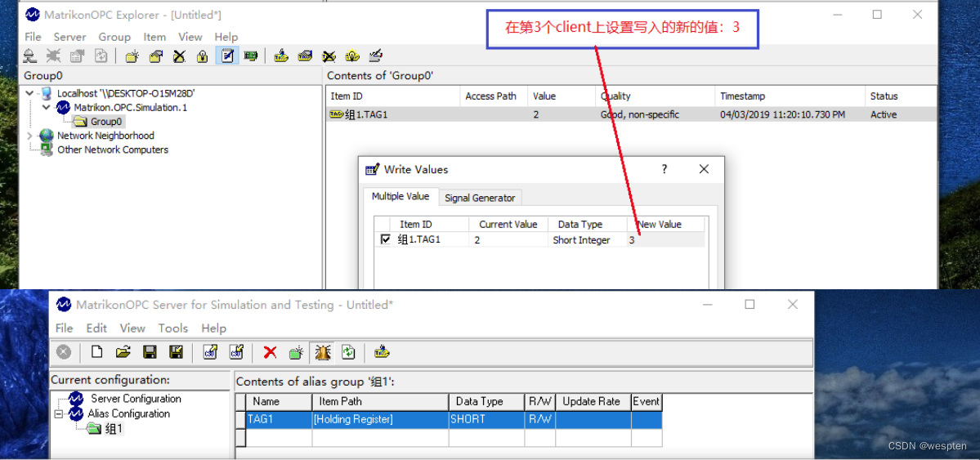Click the padlock folder icon in Explorer toolbar
Viewport: 980px width, 460px height.
click(203, 56)
